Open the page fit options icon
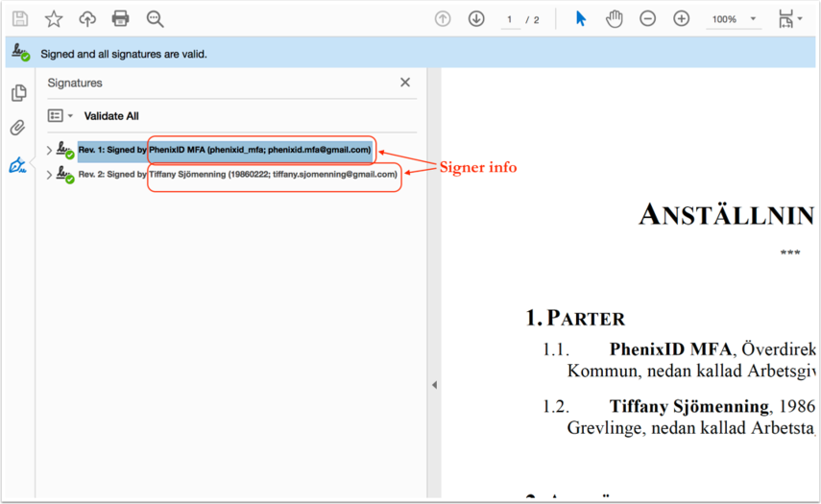 point(789,19)
